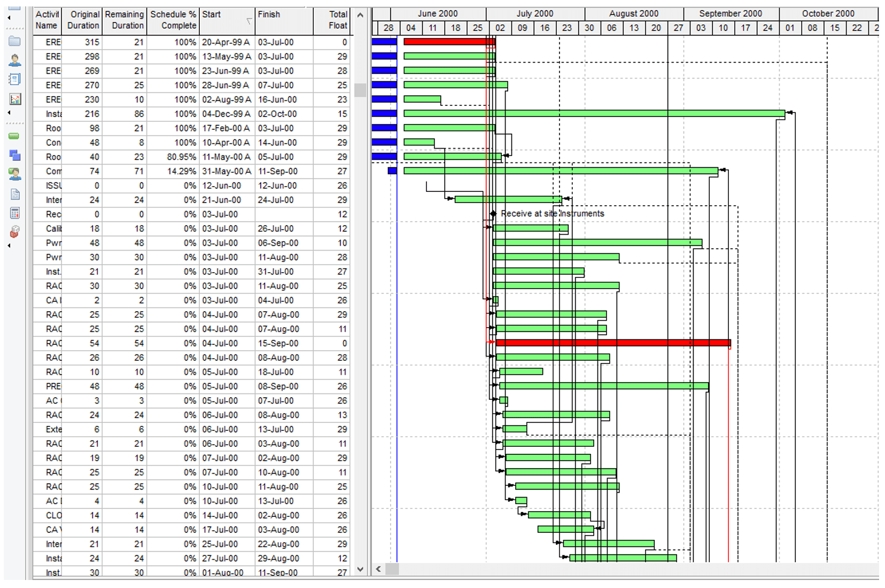Click the chevron above the Gantt scrollbar
This screenshot has height=588, width=885.
click(361, 15)
